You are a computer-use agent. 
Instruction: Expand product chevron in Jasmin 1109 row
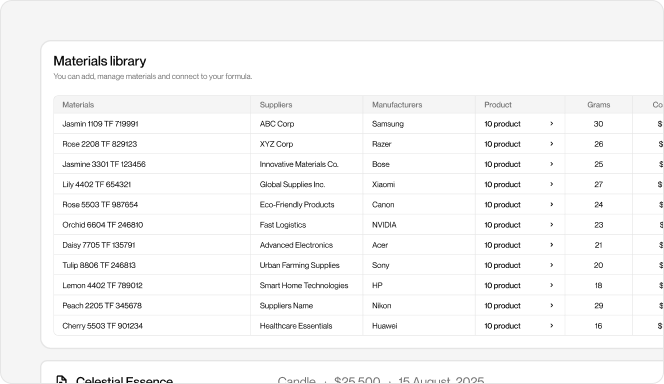pyautogui.click(x=551, y=124)
